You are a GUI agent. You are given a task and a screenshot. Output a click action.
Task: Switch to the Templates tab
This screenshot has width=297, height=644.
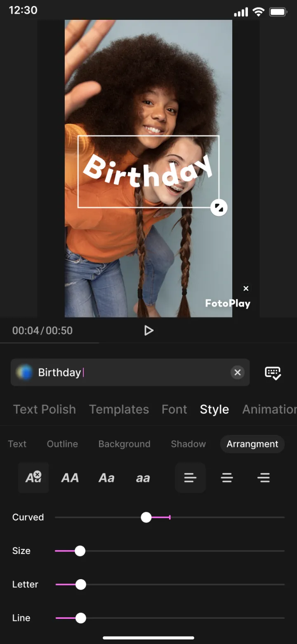[x=119, y=409]
